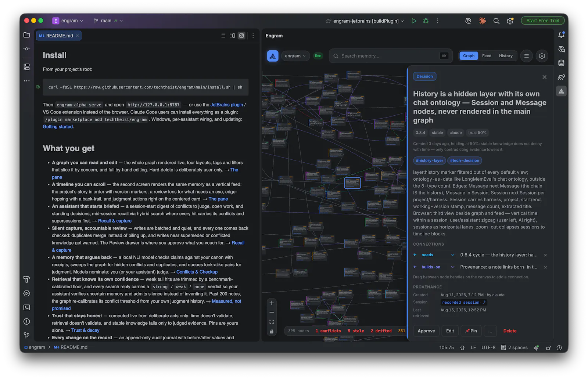The height and width of the screenshot is (379, 588).
Task: Edit the decision node
Action: 450,331
